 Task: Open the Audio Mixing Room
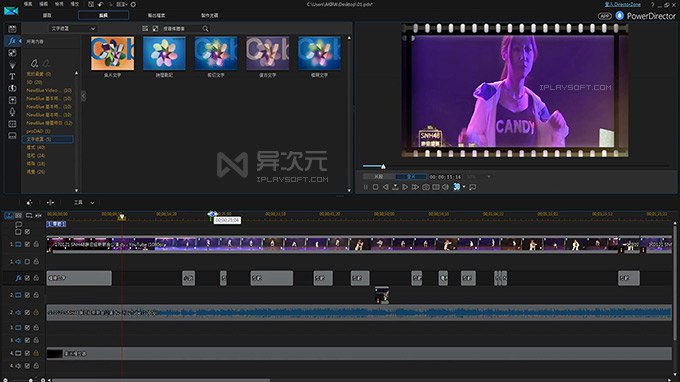click(12, 100)
